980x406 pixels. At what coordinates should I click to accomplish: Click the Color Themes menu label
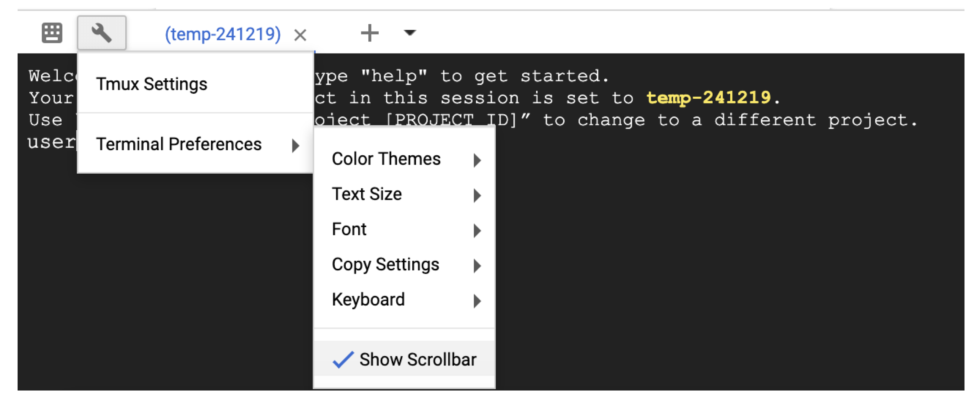tap(386, 159)
